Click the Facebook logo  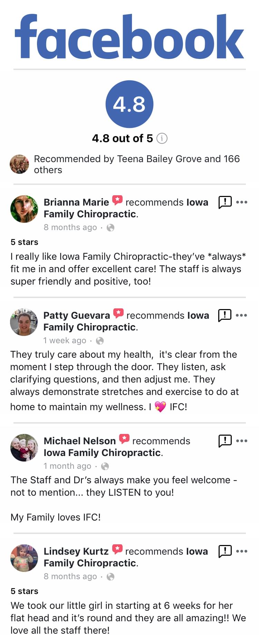click(x=129, y=37)
